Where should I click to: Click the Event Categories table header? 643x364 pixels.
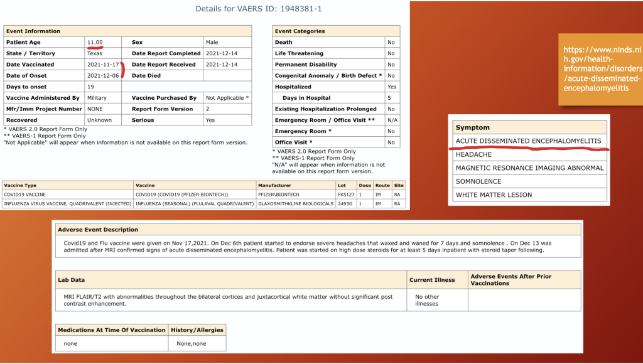pos(300,31)
